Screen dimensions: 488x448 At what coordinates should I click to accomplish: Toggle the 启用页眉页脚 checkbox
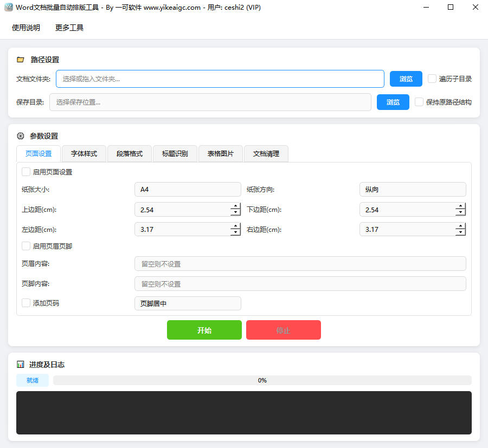pos(25,246)
